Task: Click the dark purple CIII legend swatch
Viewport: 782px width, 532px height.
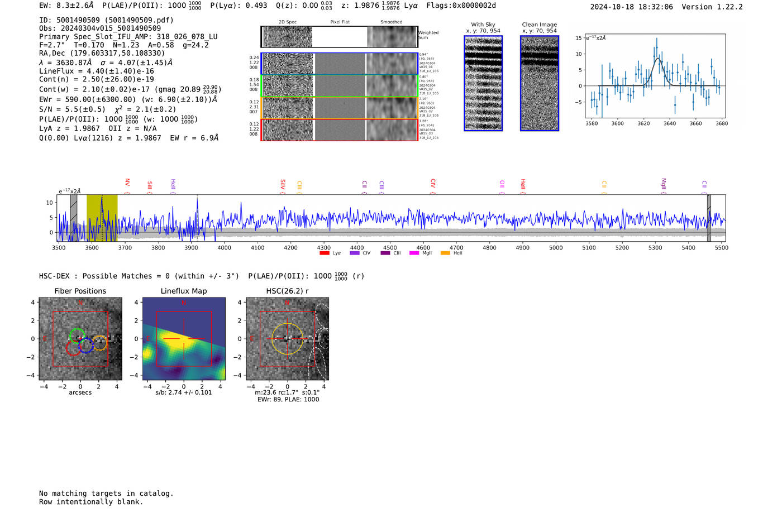Action: point(385,253)
